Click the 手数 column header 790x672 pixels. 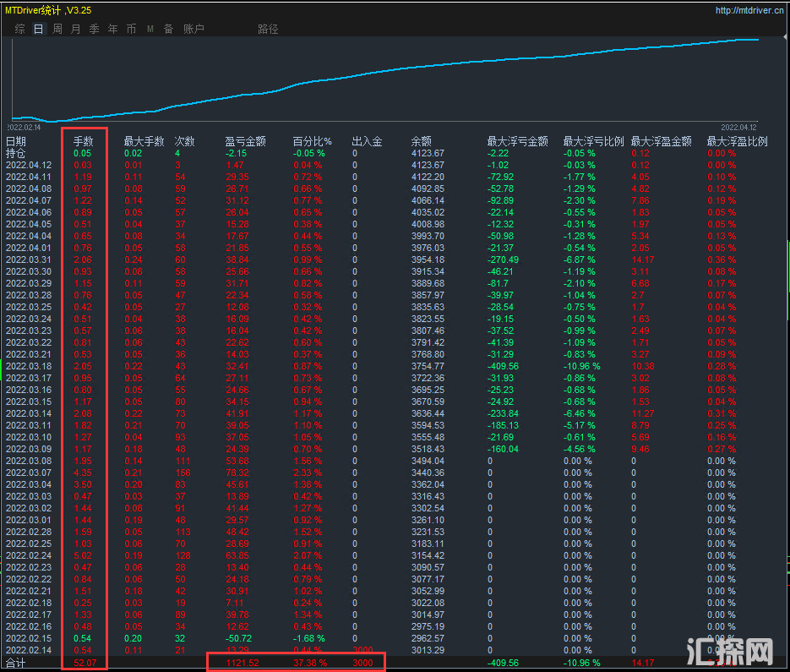[83, 142]
